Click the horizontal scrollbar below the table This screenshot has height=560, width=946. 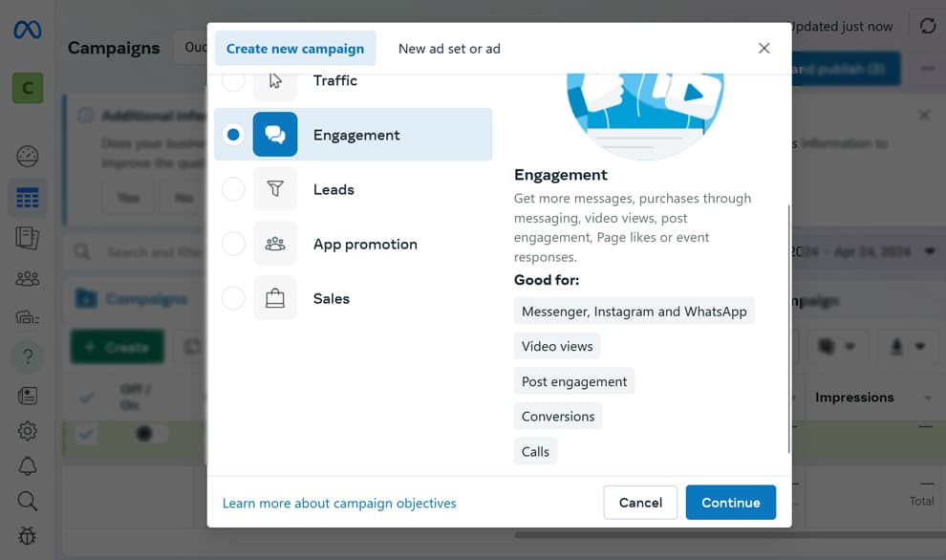coord(730,534)
